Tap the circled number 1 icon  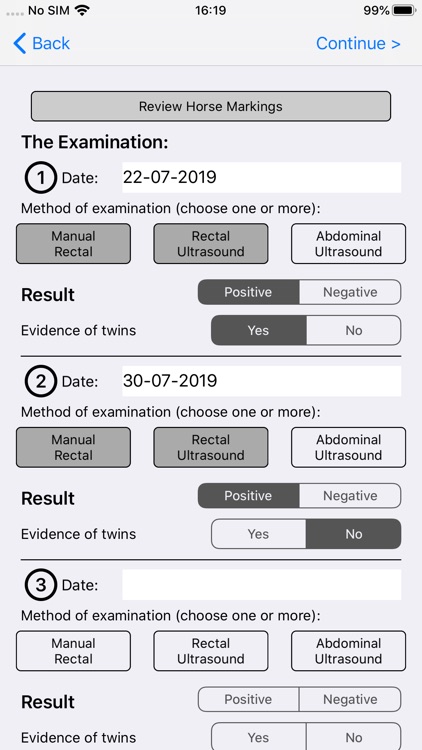coord(41,177)
